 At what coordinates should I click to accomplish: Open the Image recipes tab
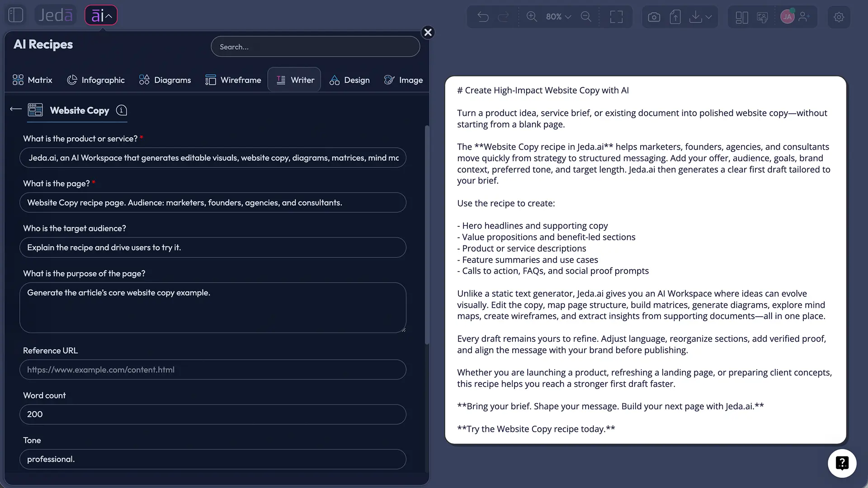(404, 80)
